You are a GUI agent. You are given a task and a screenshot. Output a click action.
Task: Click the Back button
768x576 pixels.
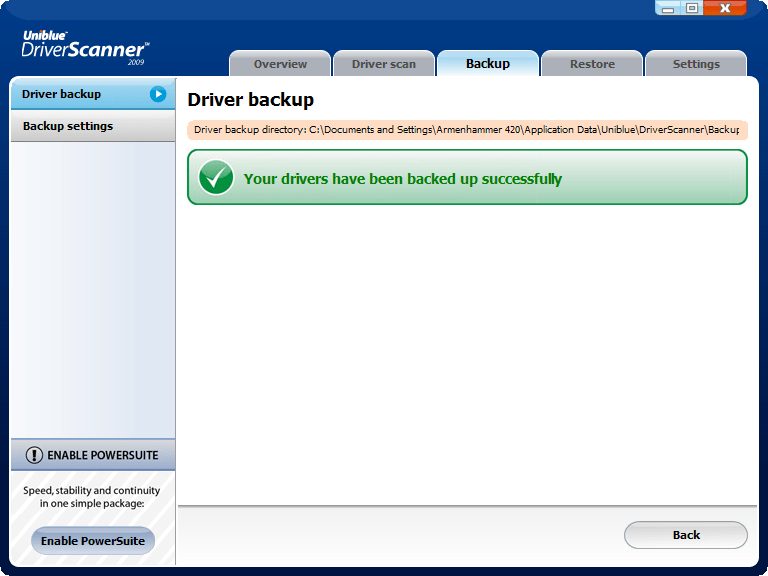pyautogui.click(x=686, y=535)
